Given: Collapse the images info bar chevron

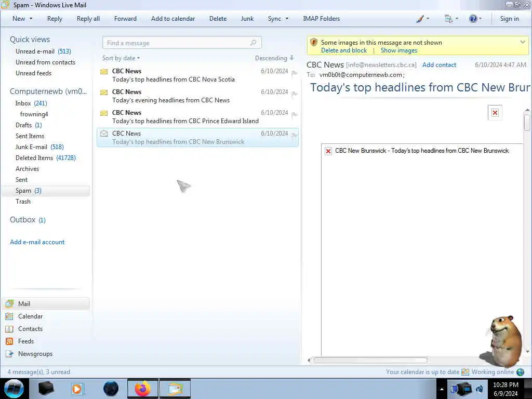Looking at the screenshot, I should coord(523,43).
